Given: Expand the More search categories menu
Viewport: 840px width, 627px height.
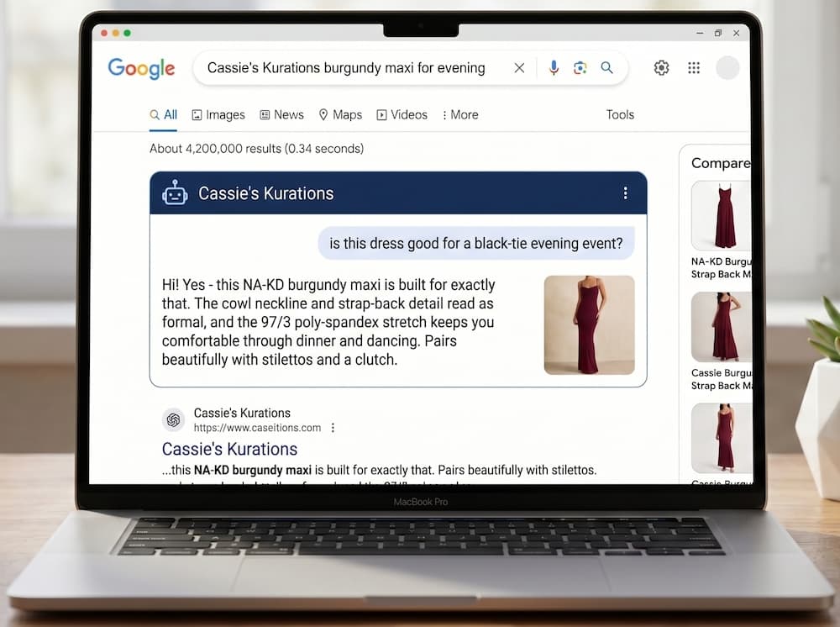Looking at the screenshot, I should pyautogui.click(x=460, y=114).
